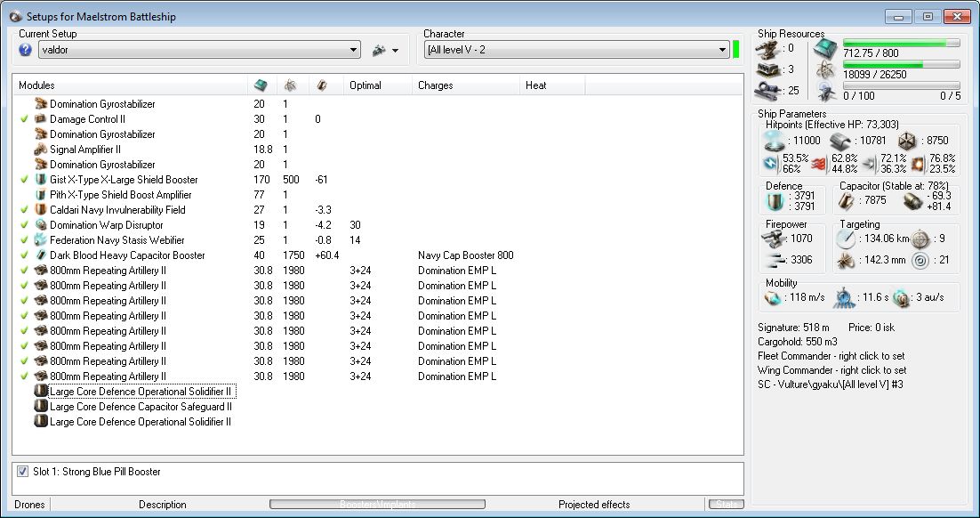
Task: Toggle the Dark Blood Heavy Capacitor Booster checkmark
Action: coord(24,255)
